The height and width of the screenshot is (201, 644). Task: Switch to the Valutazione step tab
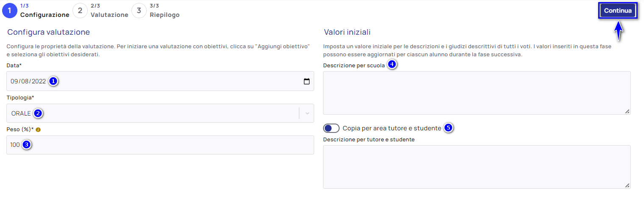click(x=109, y=15)
